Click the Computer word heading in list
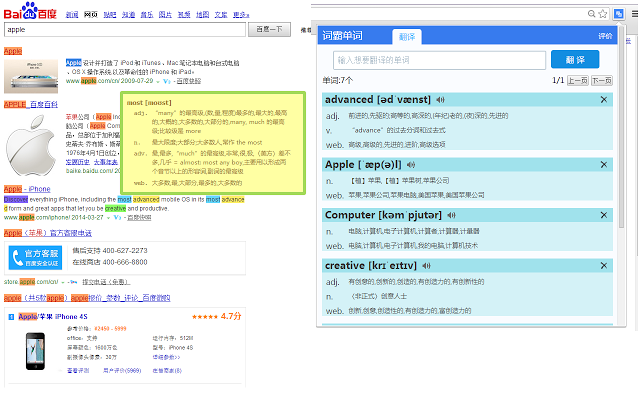The image size is (640, 400). click(383, 215)
